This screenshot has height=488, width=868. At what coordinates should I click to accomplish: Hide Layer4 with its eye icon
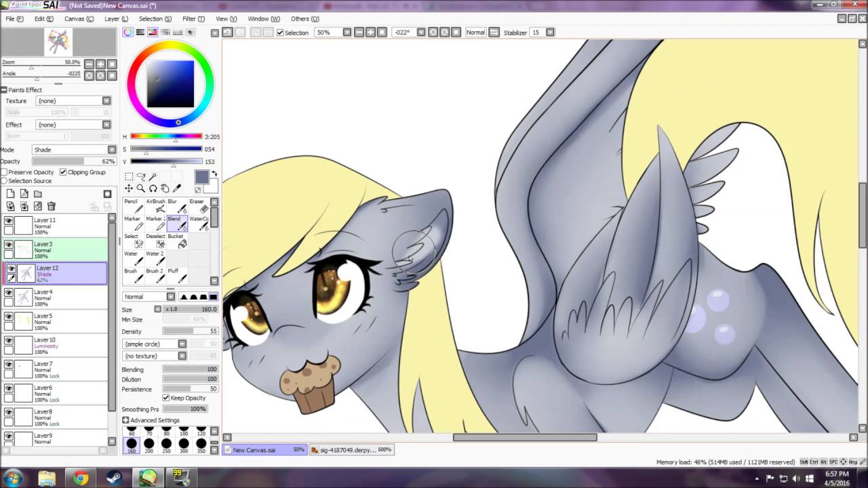(9, 292)
